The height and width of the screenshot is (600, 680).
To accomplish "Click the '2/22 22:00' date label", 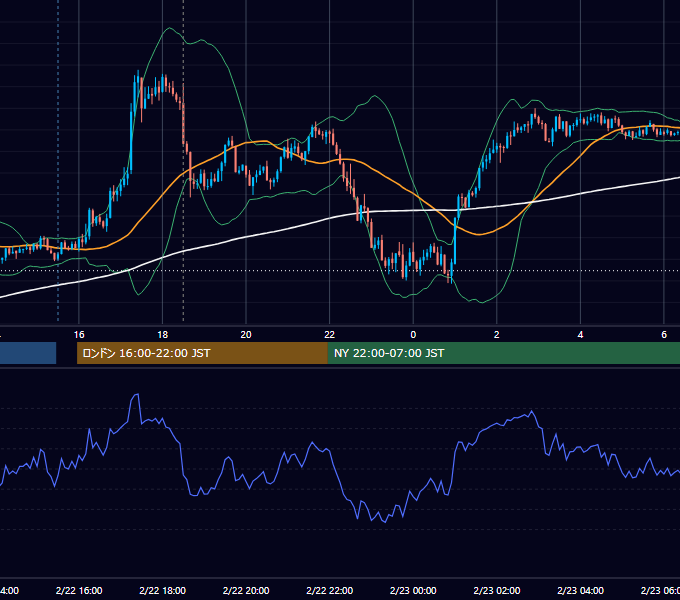I will point(330,590).
